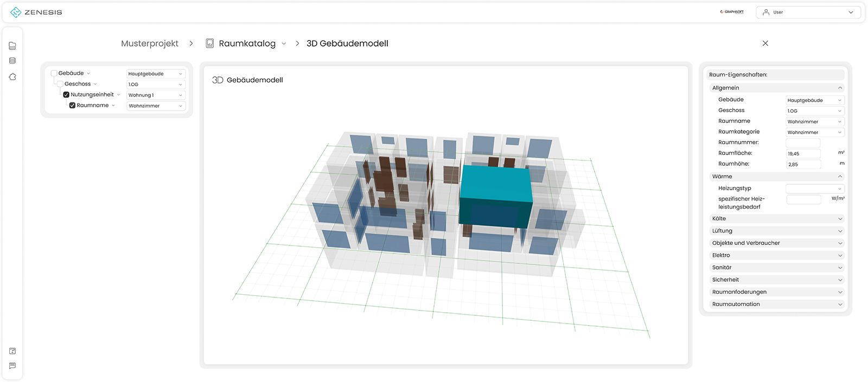Click the arrow after Musterprojekt breadcrumb
868x382 pixels.
coord(191,43)
